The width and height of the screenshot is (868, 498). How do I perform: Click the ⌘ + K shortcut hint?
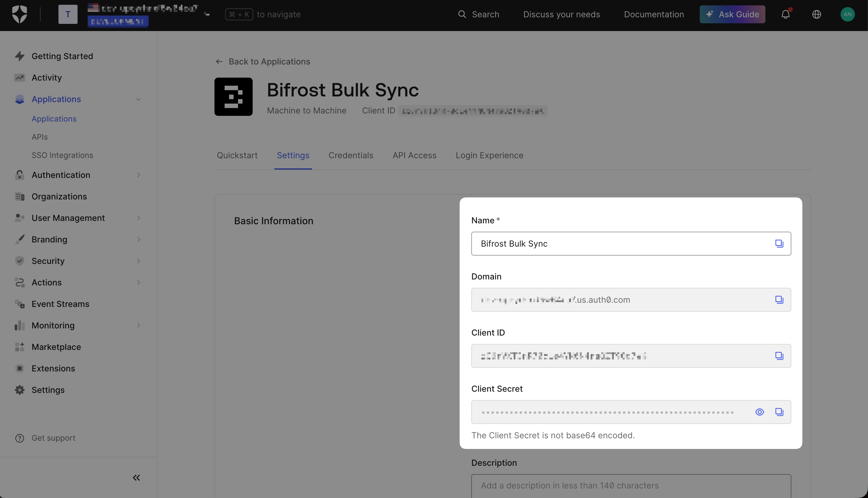[x=239, y=14]
